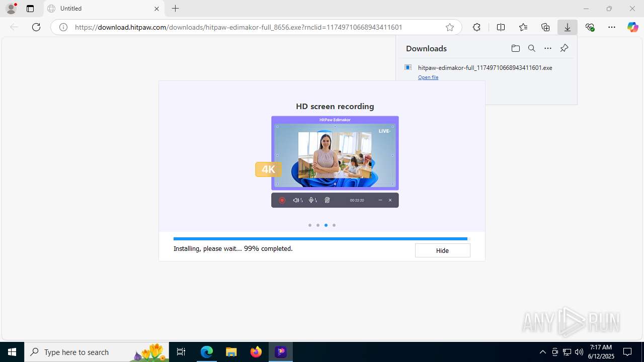Select the first carousel dot
The width and height of the screenshot is (644, 362).
310,225
